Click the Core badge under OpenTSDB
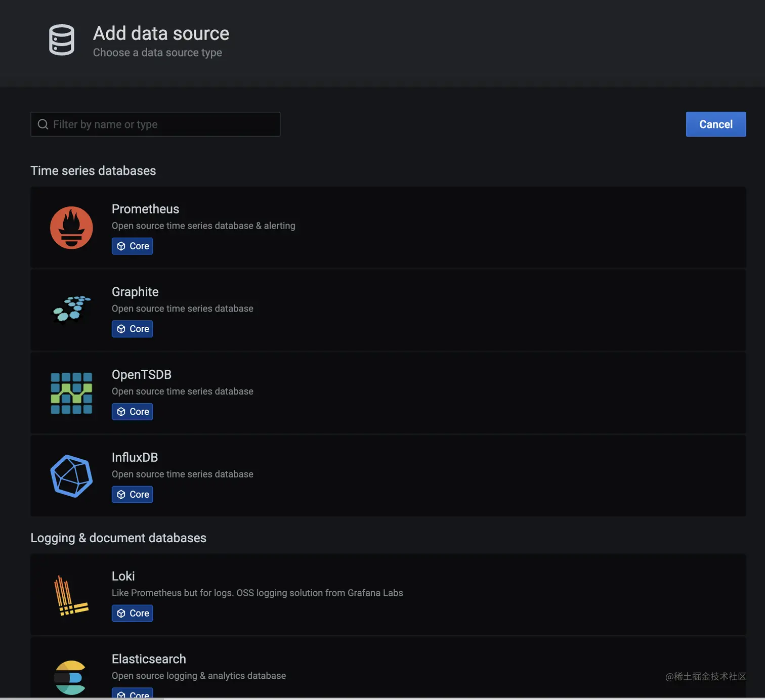Image resolution: width=765 pixels, height=700 pixels. [x=132, y=412]
